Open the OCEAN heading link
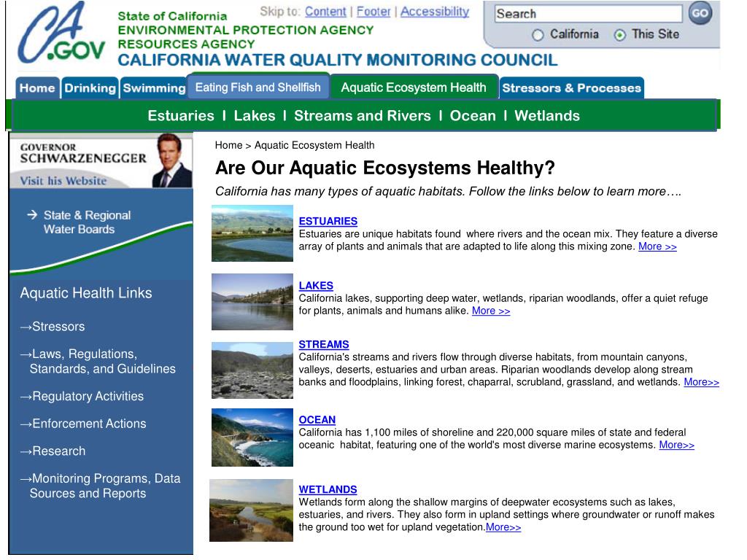Viewport: 747px width, 560px height. click(317, 420)
